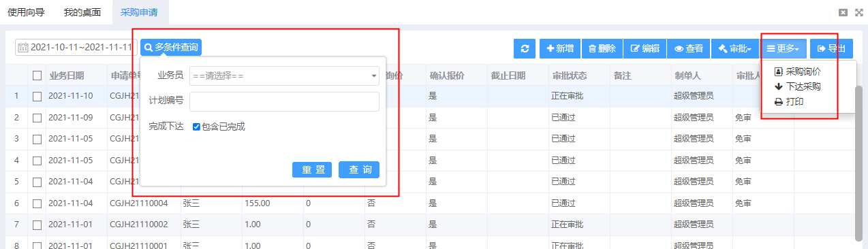This screenshot has height=249, width=868.
Task: Click the 已通过 status in row 2
Action: click(x=563, y=118)
